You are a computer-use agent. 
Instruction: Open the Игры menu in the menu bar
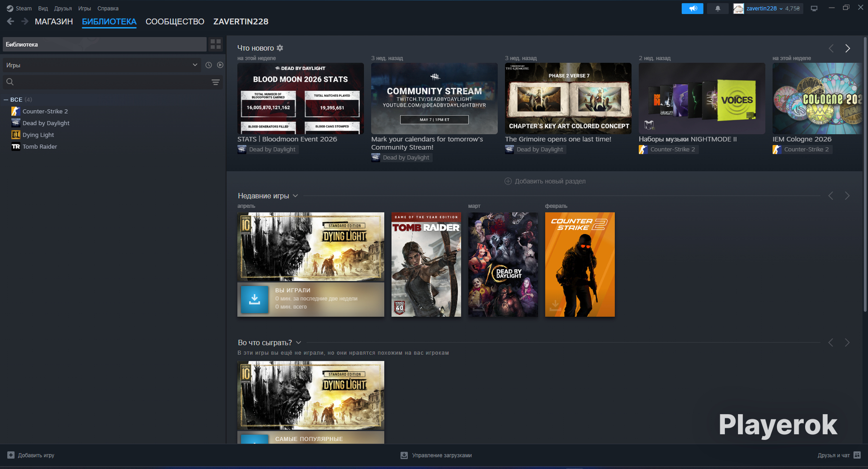(x=84, y=8)
